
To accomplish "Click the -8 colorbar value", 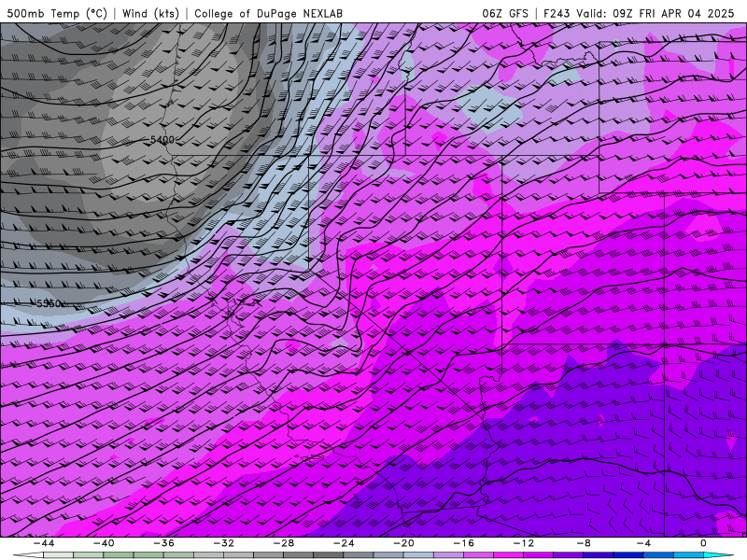I will click(x=584, y=543).
